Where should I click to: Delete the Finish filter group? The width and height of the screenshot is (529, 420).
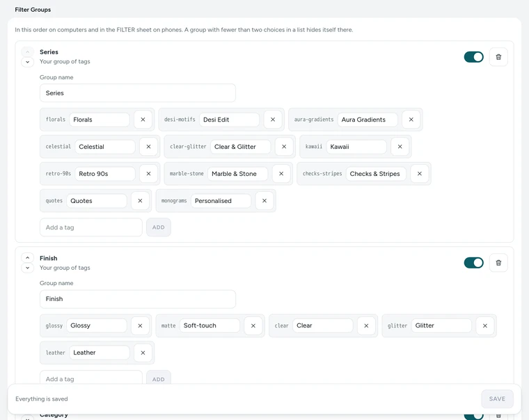point(498,263)
